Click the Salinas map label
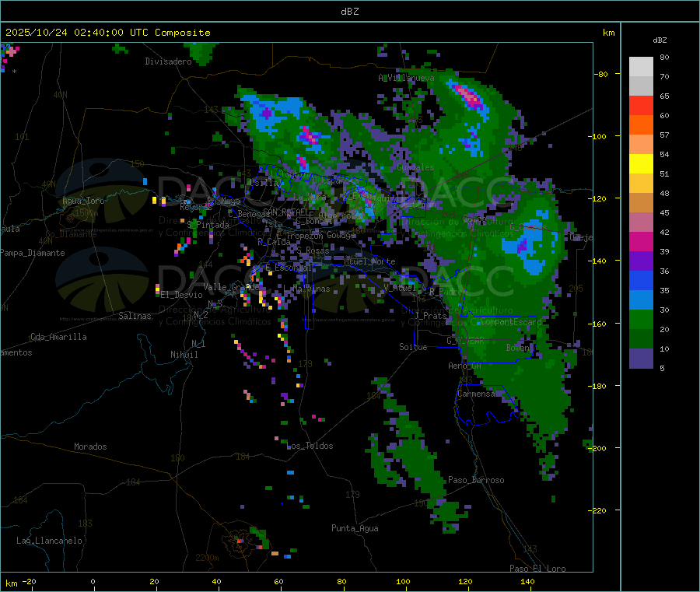The height and width of the screenshot is (592, 700). point(135,316)
